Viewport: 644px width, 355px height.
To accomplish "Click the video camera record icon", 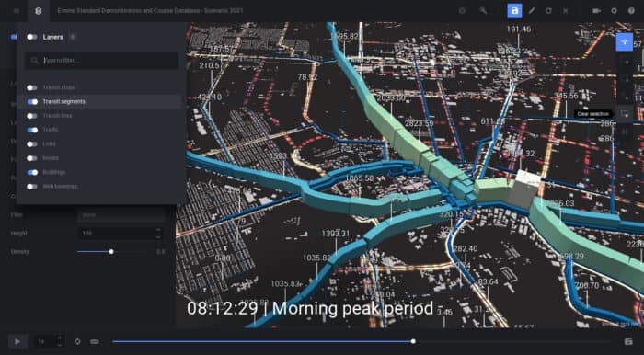I will 596,11.
